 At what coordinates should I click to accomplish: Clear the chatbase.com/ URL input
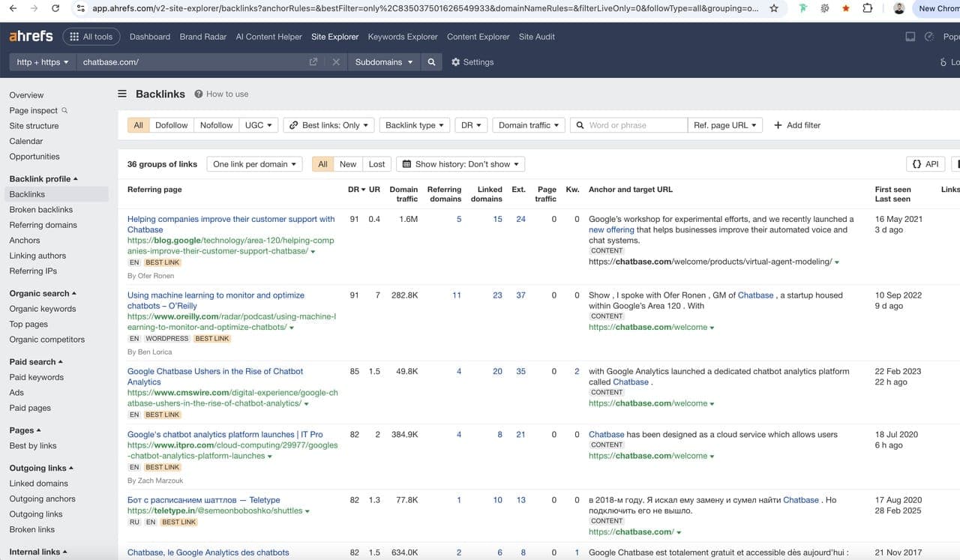(x=336, y=62)
